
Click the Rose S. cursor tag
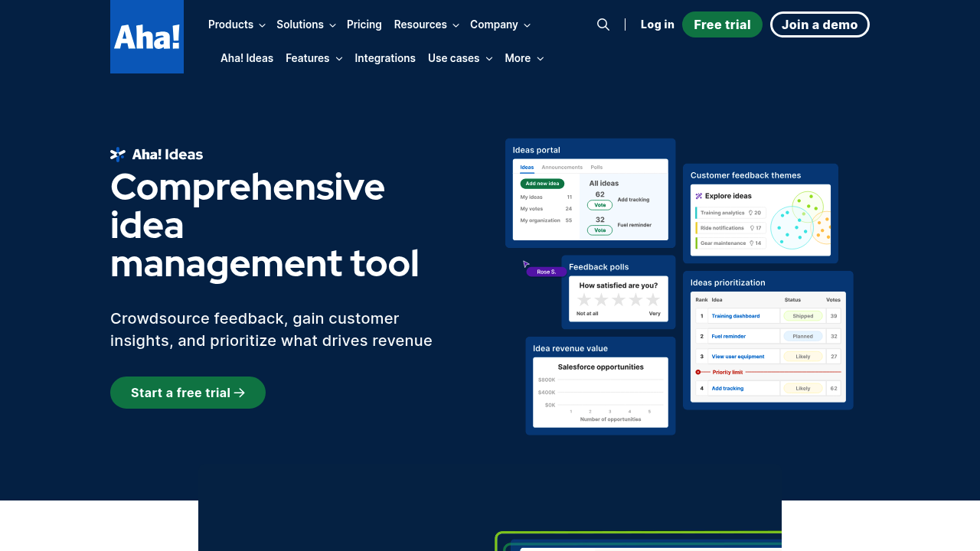[x=546, y=272]
